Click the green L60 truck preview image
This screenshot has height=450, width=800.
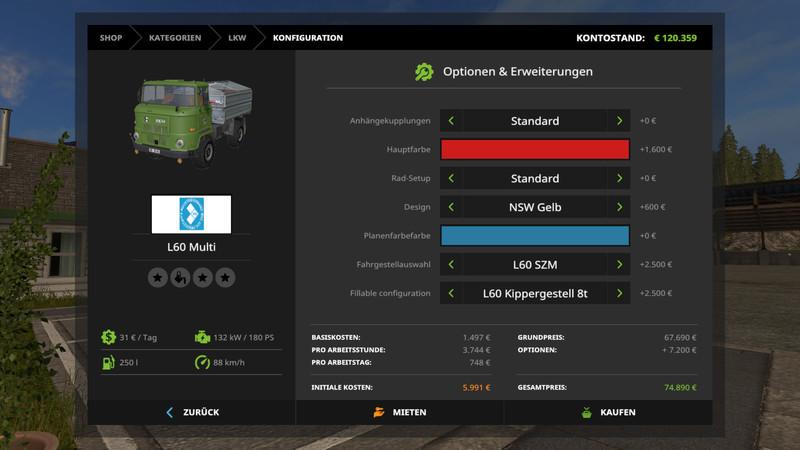(x=190, y=120)
